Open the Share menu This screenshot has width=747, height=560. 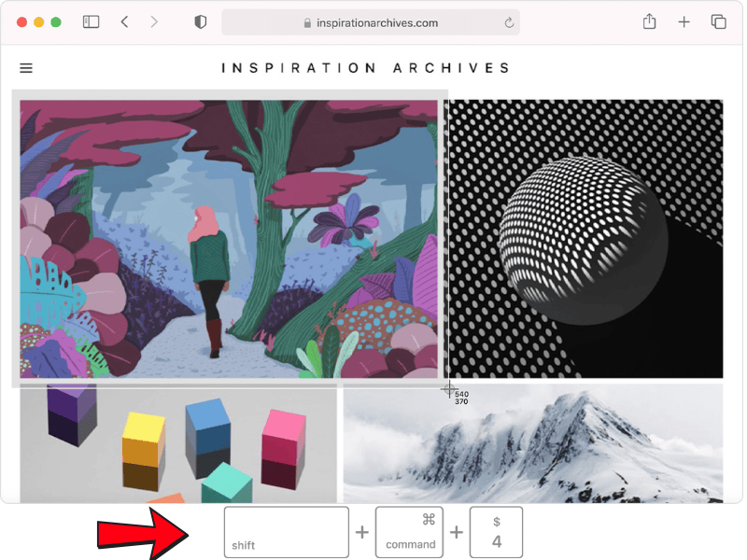pos(649,21)
